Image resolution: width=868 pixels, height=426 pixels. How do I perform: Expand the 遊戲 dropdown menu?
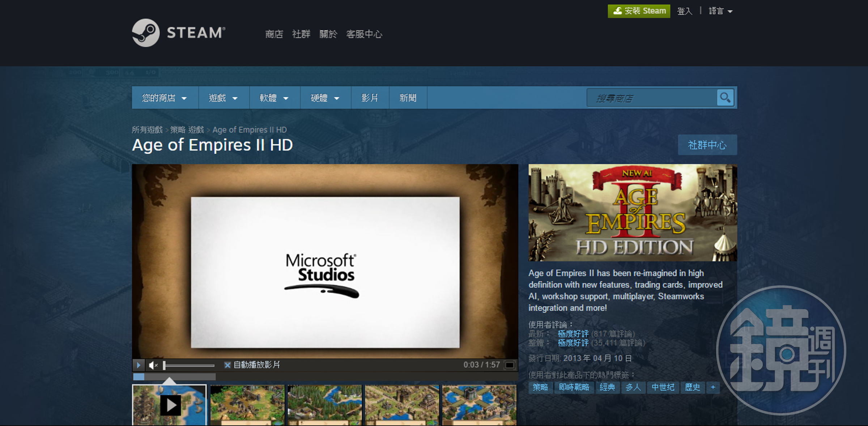pos(224,98)
